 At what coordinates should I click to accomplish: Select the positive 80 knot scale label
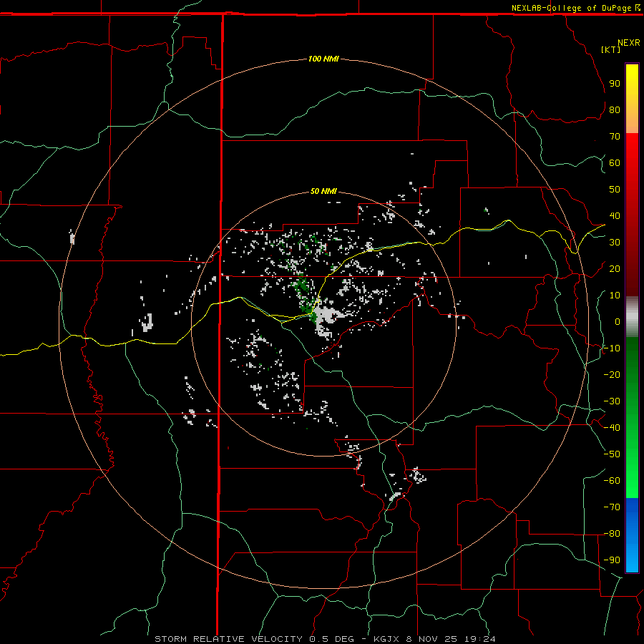(615, 109)
